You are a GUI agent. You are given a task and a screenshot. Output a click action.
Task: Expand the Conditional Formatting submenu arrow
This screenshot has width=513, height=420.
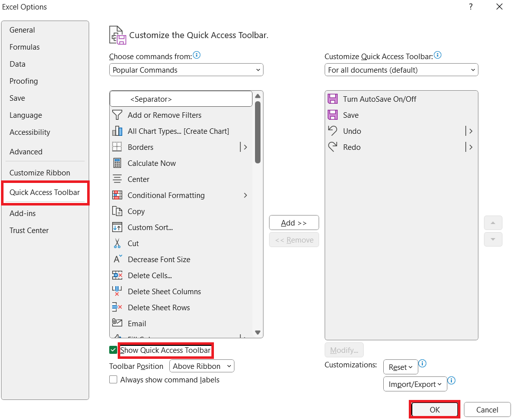[x=245, y=195]
